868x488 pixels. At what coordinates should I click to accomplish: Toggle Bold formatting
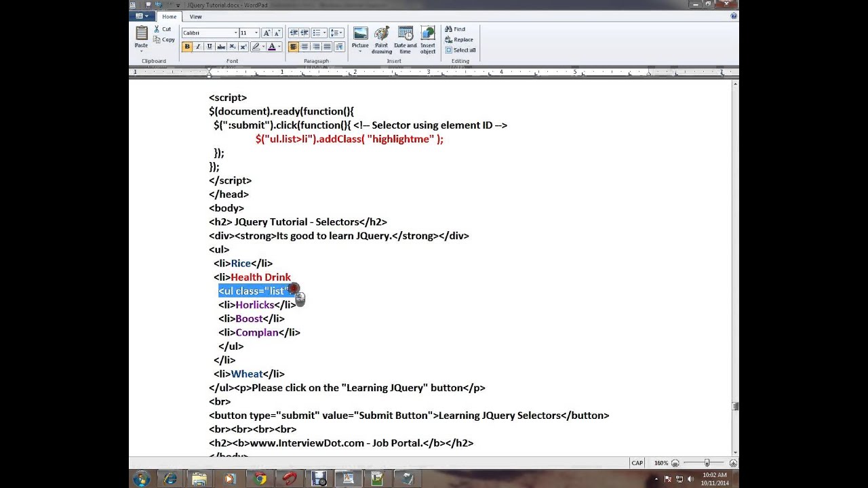click(186, 47)
